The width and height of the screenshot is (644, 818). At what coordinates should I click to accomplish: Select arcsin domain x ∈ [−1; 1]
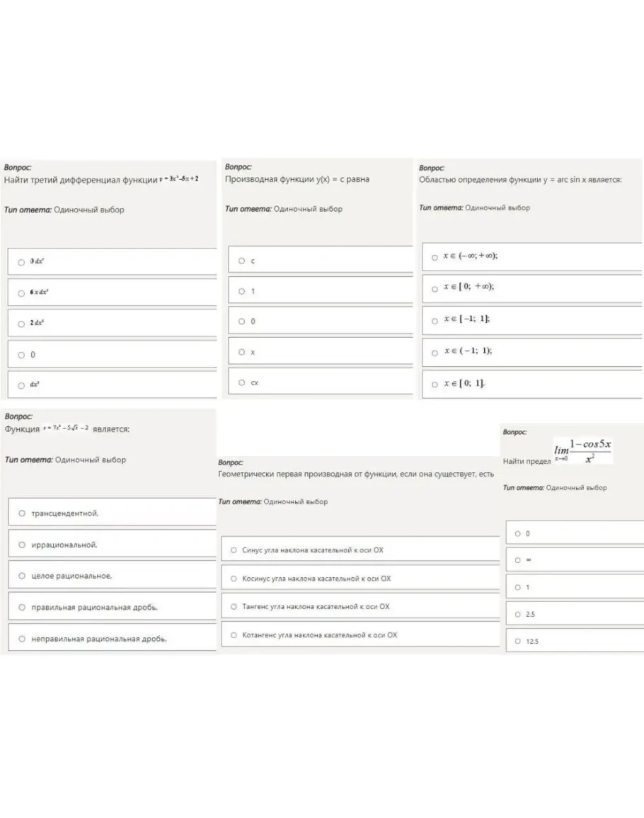tap(435, 320)
